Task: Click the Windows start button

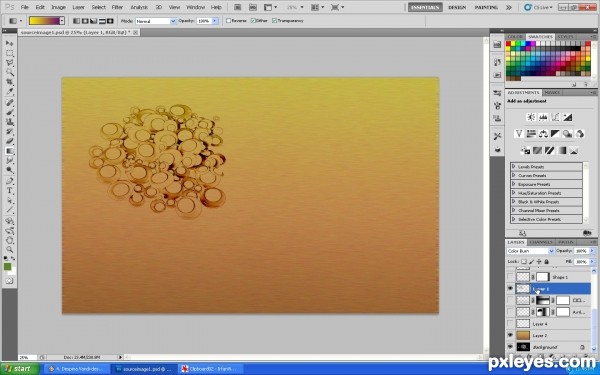Action: click(19, 369)
